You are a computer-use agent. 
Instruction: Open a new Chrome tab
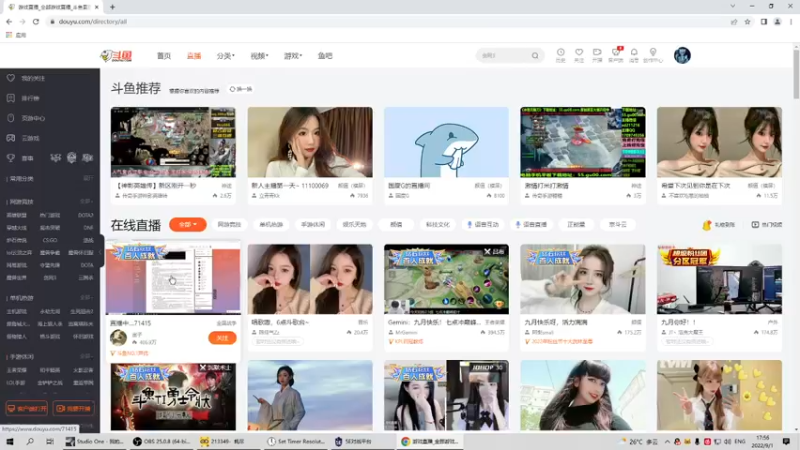(112, 7)
